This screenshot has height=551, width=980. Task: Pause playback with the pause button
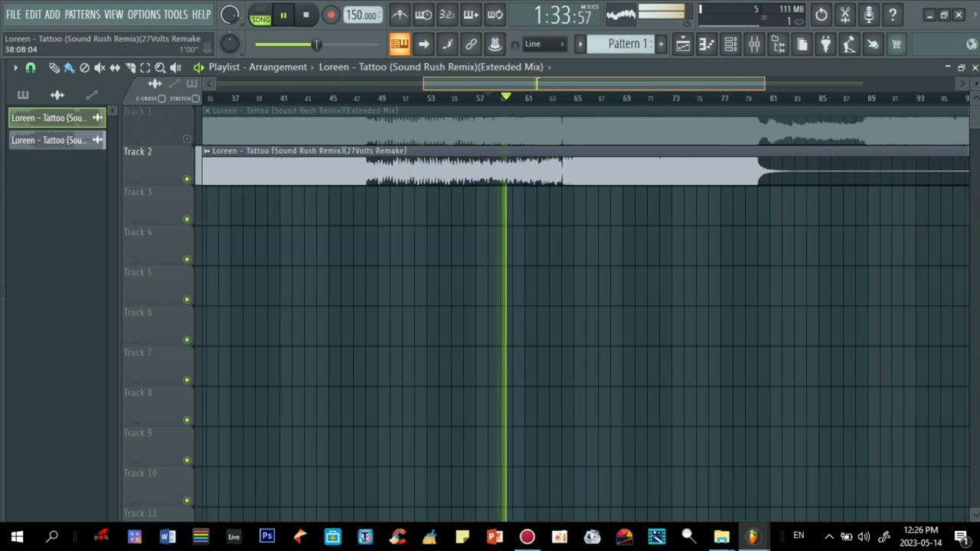(x=283, y=15)
